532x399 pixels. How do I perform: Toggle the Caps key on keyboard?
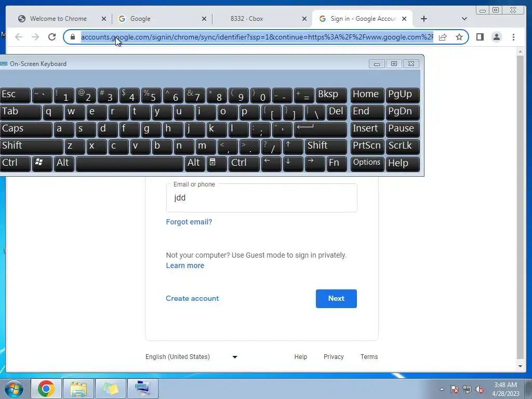[26, 129]
